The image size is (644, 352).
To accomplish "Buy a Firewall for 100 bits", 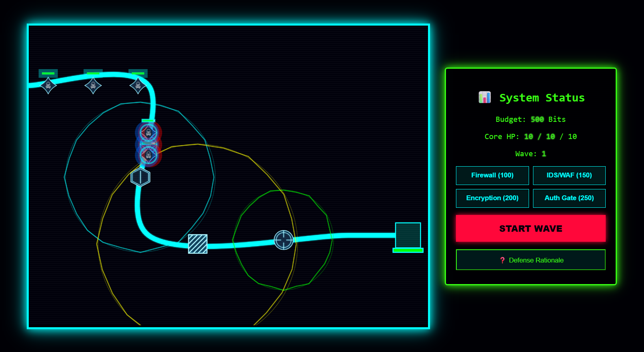I will pyautogui.click(x=492, y=175).
